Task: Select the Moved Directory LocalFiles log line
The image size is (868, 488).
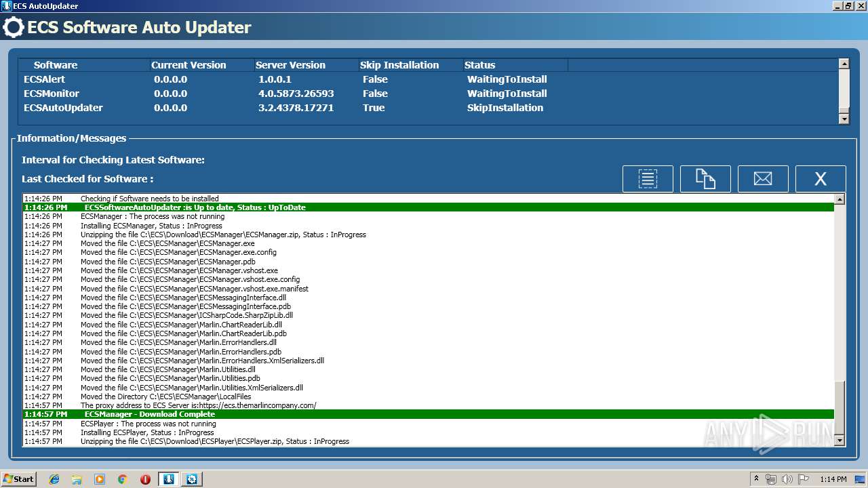Action: click(429, 396)
